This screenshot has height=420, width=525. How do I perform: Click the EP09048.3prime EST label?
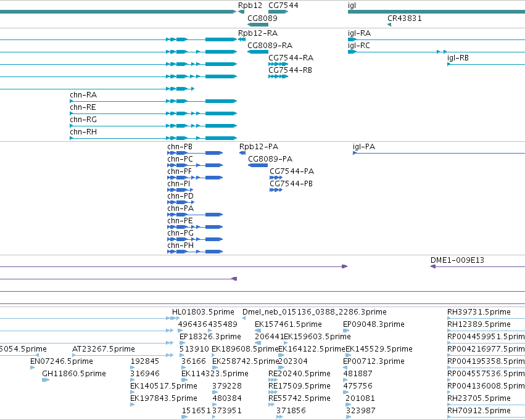[x=374, y=324]
